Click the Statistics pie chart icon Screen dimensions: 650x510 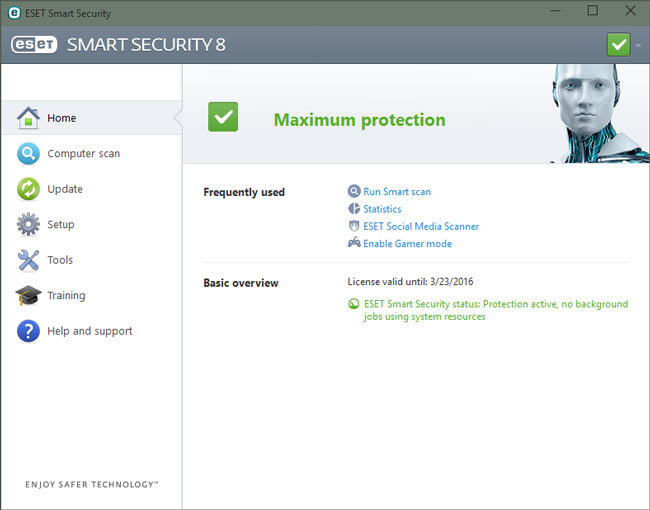(x=354, y=209)
